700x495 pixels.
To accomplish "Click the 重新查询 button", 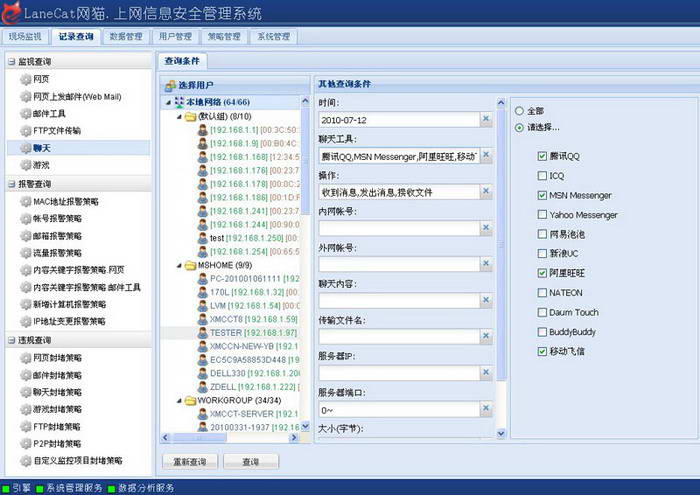I will coord(190,462).
